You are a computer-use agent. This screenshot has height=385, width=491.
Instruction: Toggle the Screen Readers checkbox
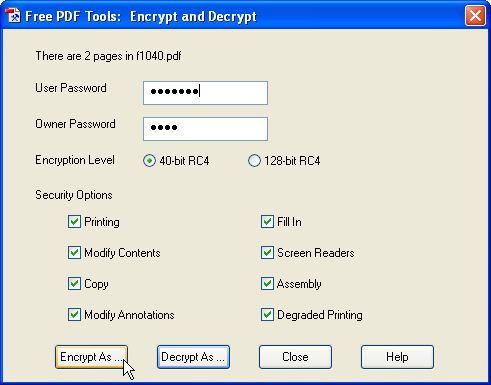coord(267,253)
